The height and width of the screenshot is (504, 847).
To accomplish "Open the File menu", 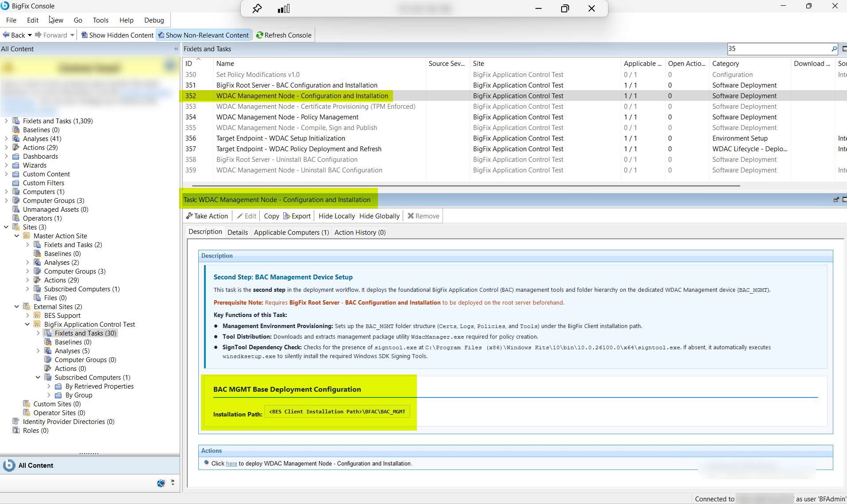I will [x=12, y=20].
